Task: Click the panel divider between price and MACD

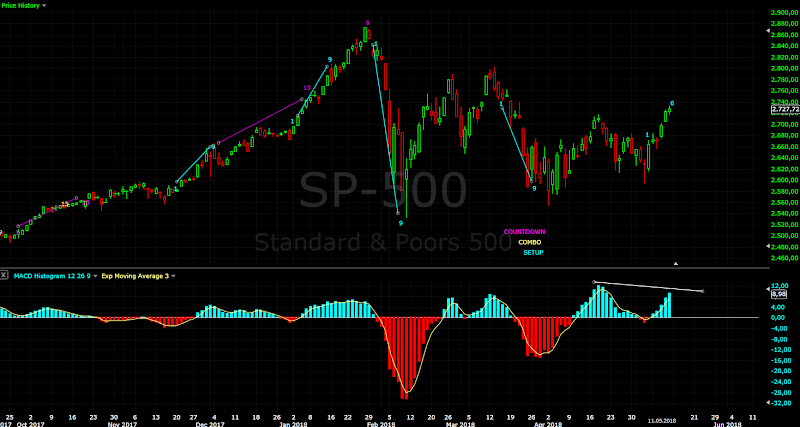Action: tap(383, 268)
